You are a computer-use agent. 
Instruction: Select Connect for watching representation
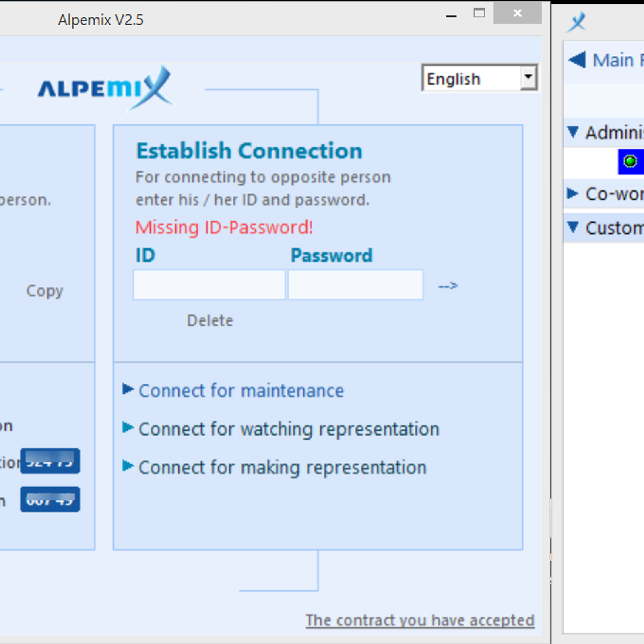point(289,429)
